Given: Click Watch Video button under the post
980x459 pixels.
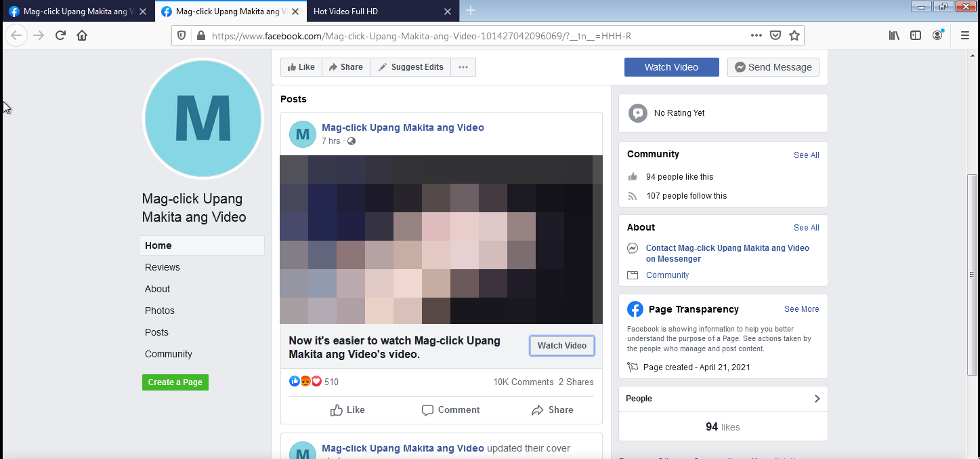Looking at the screenshot, I should coord(562,346).
